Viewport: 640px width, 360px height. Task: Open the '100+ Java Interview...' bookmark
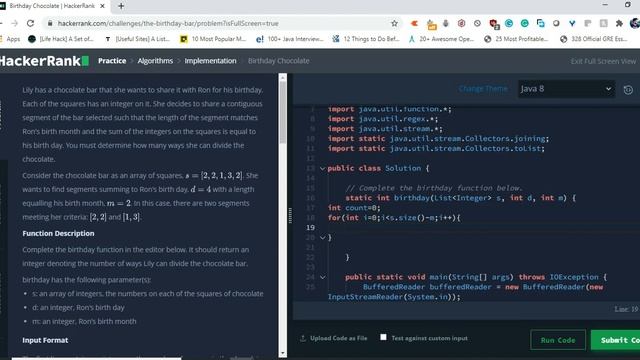(289, 39)
